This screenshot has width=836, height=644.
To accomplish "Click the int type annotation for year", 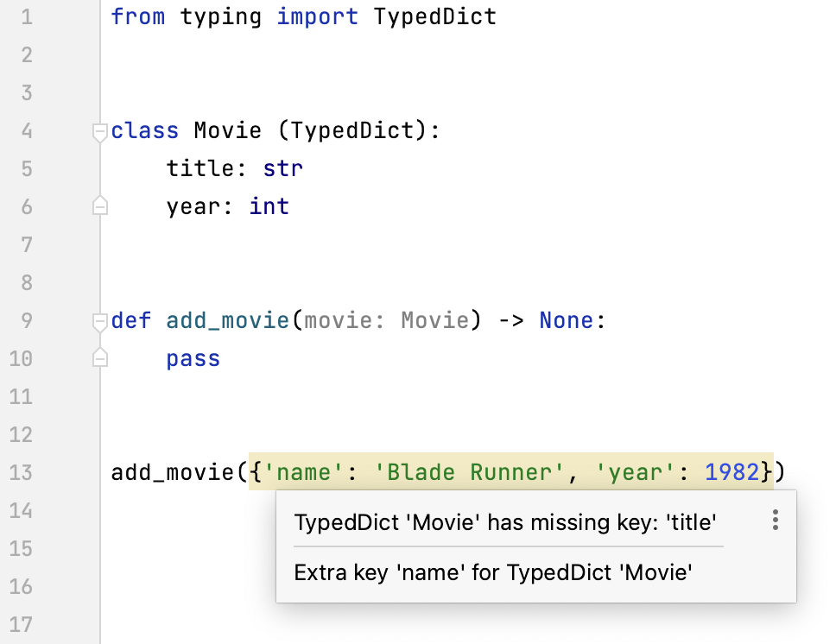I will (x=269, y=206).
